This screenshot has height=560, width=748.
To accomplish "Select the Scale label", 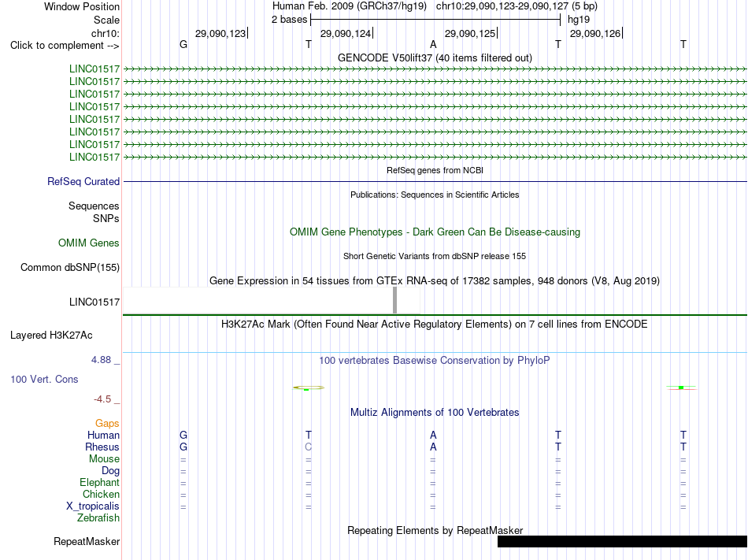I will 106,20.
